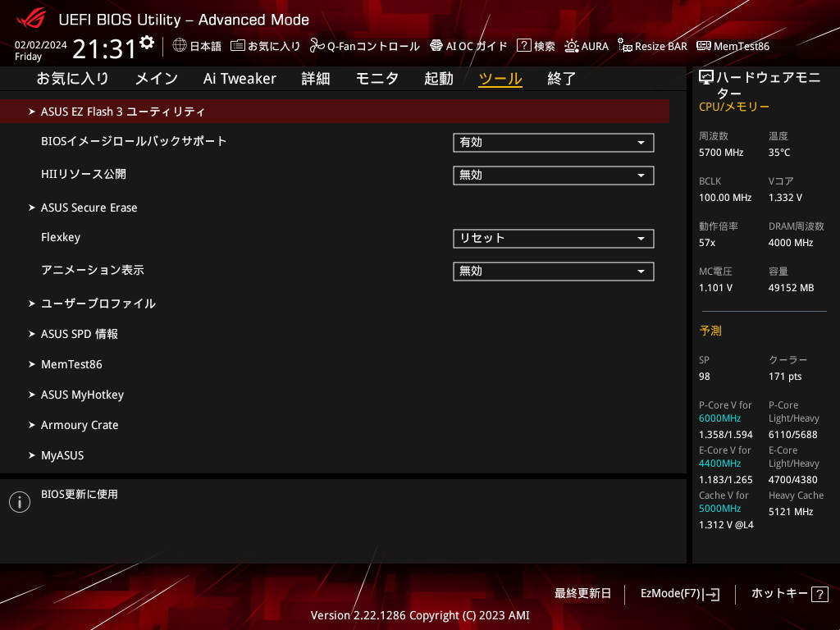Open Q-Fan control fan icon
This screenshot has height=630, width=840.
coord(317,46)
